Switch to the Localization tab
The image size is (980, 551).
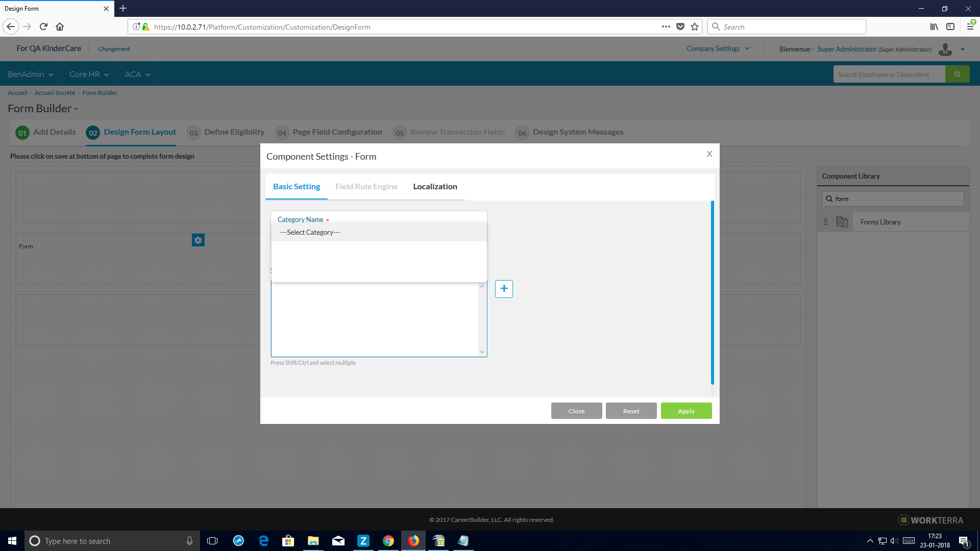(x=435, y=187)
